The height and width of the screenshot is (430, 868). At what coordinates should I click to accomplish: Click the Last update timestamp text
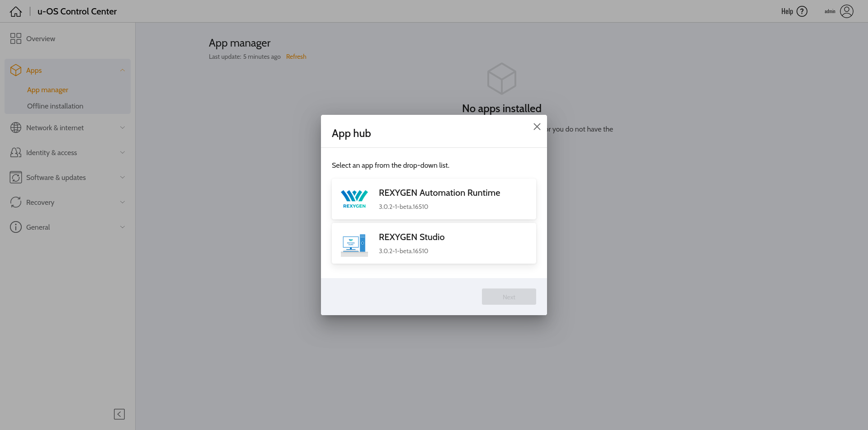(245, 57)
